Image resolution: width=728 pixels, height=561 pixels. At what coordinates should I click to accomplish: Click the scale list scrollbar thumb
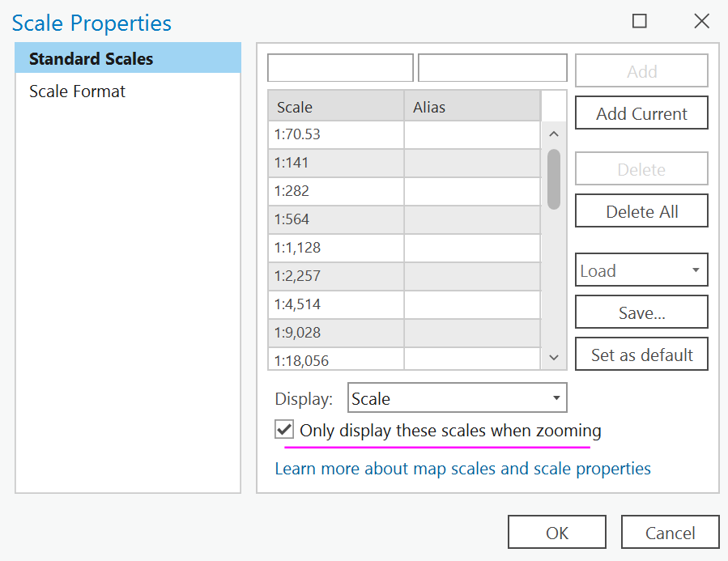click(x=554, y=178)
